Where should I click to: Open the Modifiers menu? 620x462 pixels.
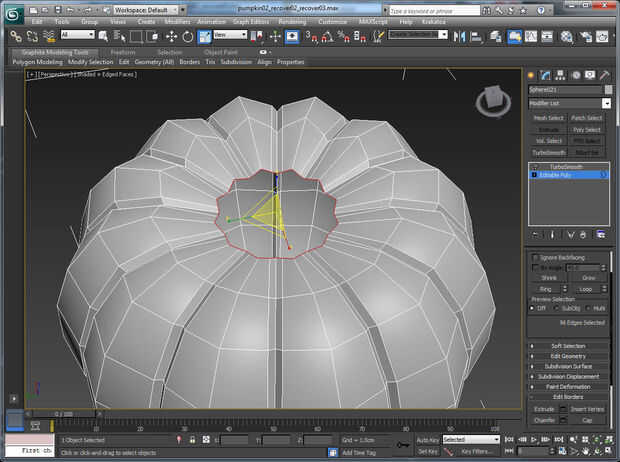tap(176, 20)
